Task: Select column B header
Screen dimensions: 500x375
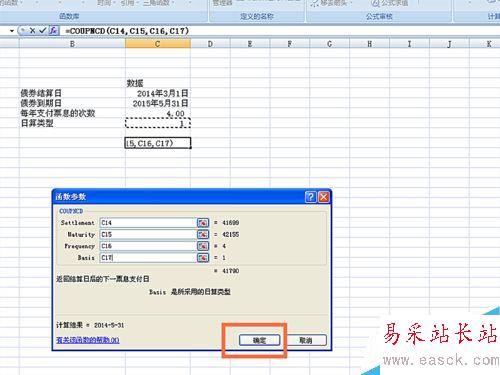Action: 72,44
